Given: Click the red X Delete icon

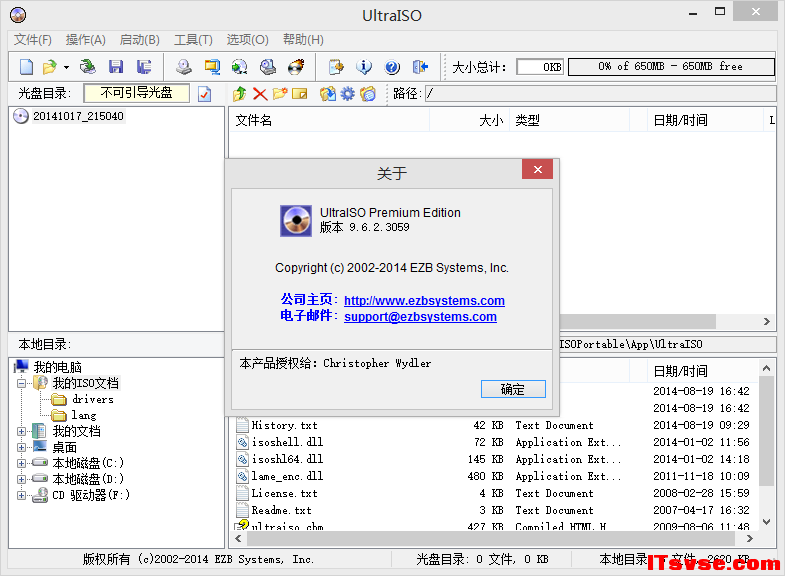Looking at the screenshot, I should pos(260,94).
